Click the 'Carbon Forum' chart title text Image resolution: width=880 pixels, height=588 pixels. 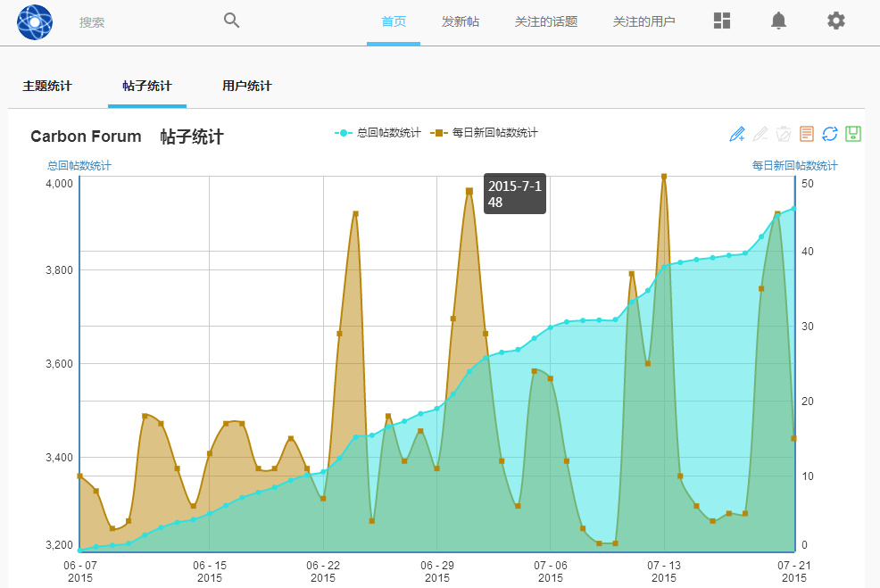pos(86,137)
